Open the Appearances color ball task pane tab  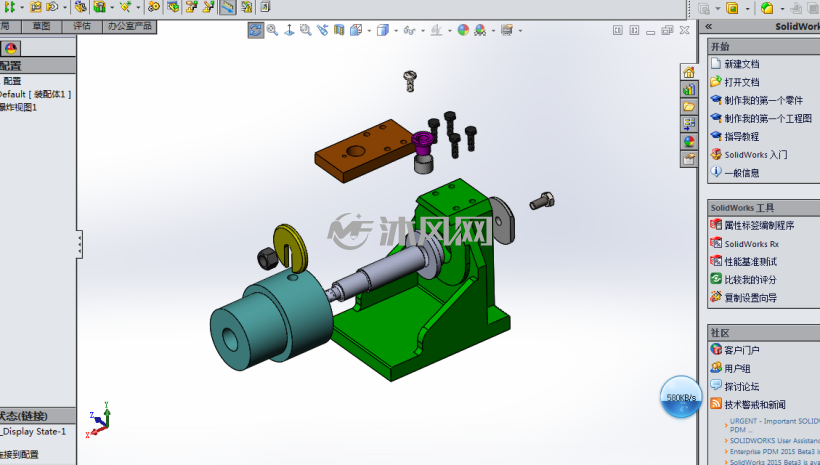click(689, 141)
